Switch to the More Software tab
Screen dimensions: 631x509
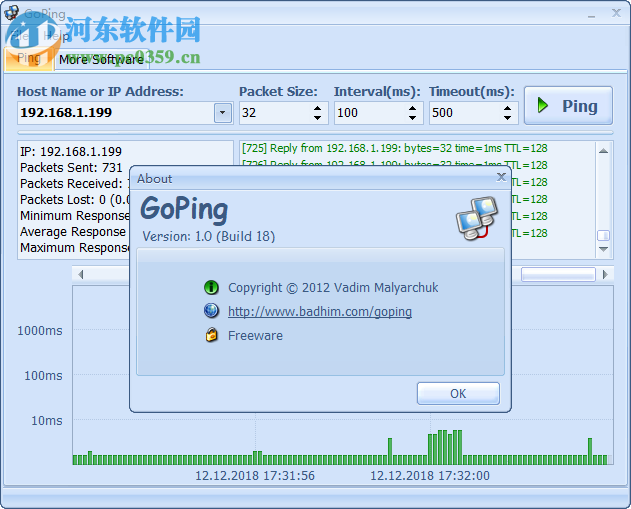click(101, 60)
